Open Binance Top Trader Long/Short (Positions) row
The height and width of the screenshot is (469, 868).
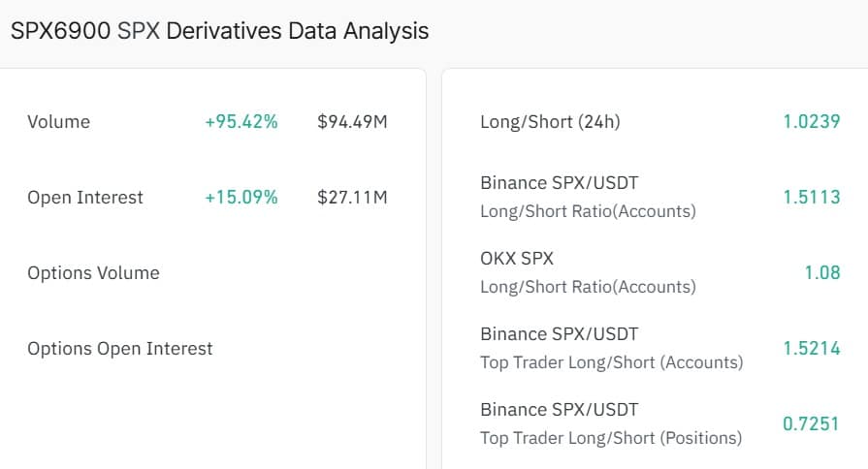pos(611,423)
